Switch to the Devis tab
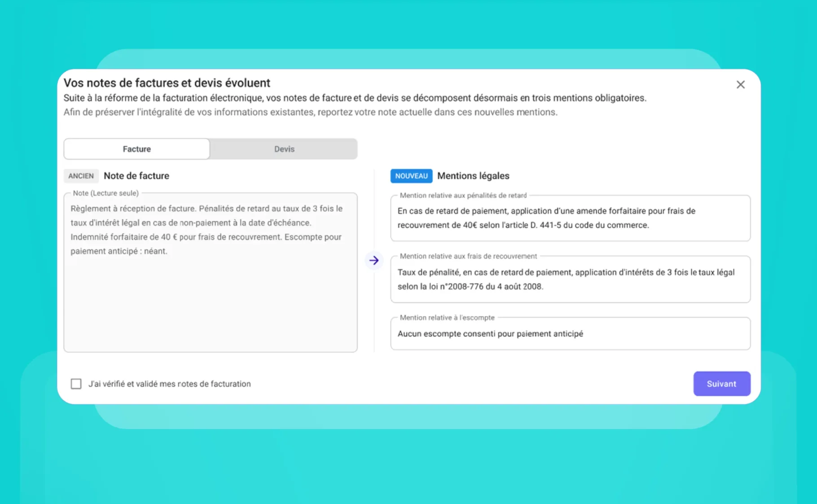Viewport: 817px width, 504px height. (284, 149)
